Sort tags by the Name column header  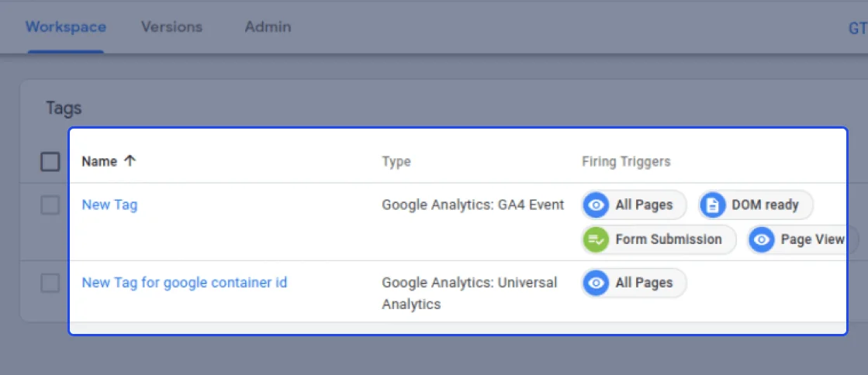[99, 161]
